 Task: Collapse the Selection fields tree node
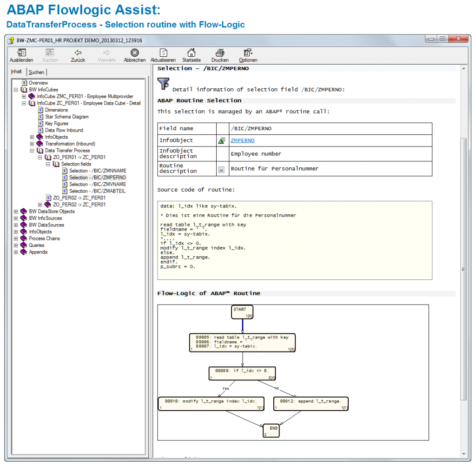pyautogui.click(x=48, y=164)
